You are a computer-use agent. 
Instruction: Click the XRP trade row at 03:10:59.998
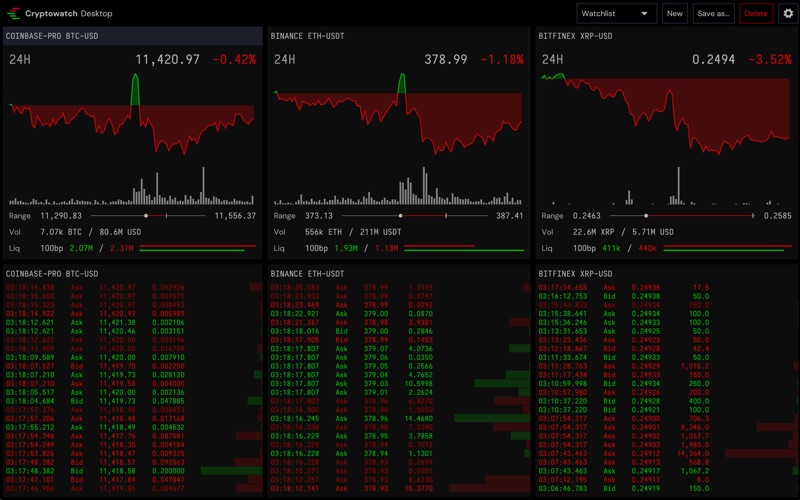(x=666, y=384)
